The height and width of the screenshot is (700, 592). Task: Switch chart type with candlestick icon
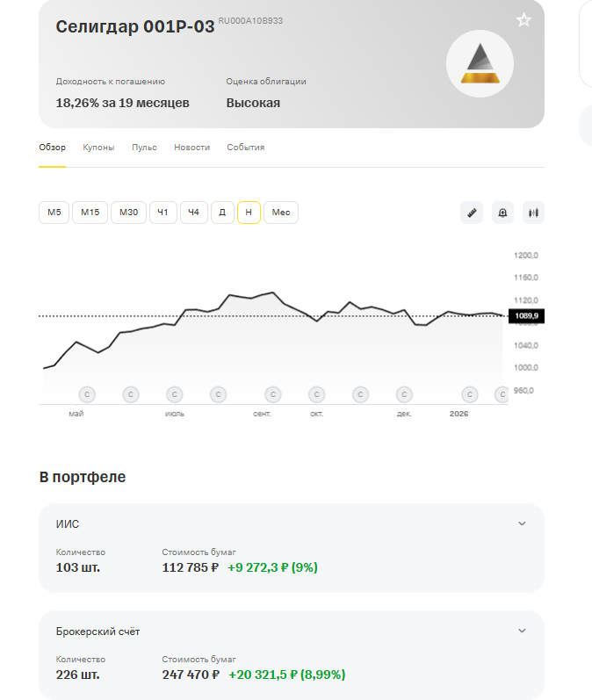[533, 213]
